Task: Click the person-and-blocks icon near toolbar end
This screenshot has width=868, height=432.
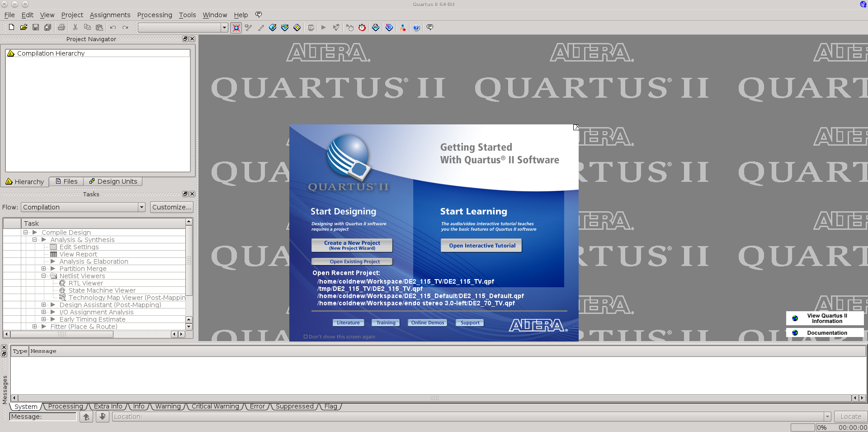Action: pos(403,28)
